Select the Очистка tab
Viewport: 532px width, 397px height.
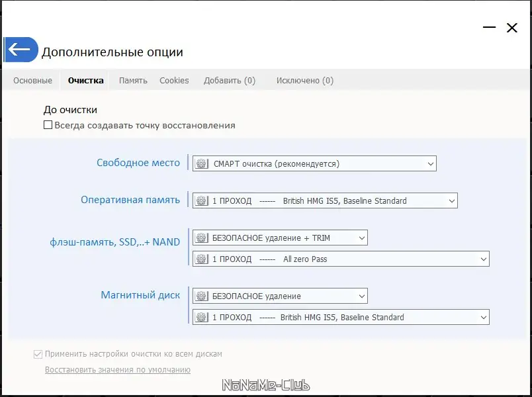tap(85, 81)
